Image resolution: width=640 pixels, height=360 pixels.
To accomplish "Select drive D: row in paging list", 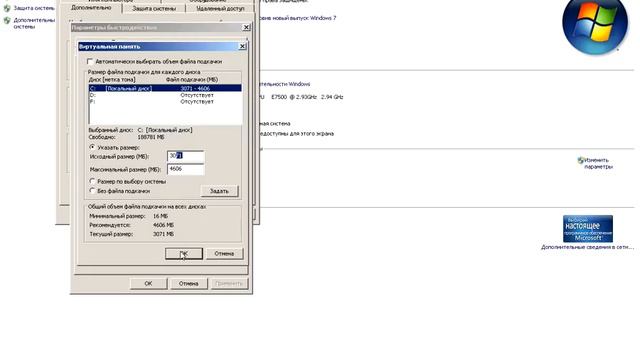I will click(x=165, y=95).
